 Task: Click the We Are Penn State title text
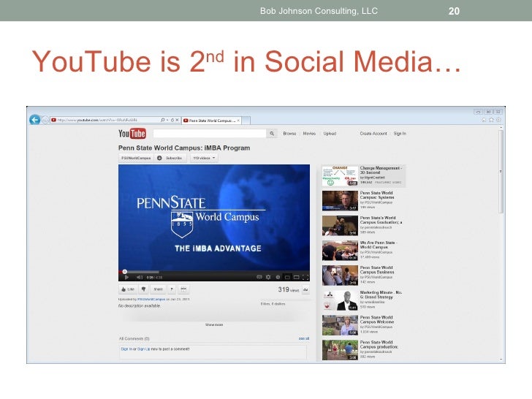[x=379, y=245]
